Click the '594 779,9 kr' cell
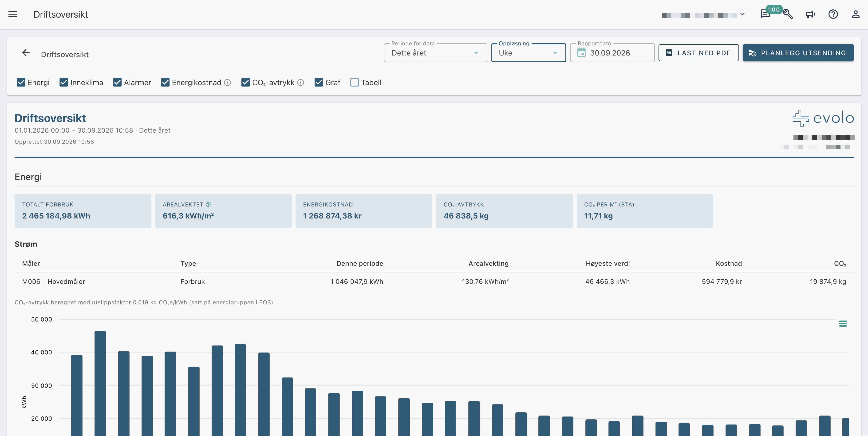868x436 pixels. pos(722,281)
